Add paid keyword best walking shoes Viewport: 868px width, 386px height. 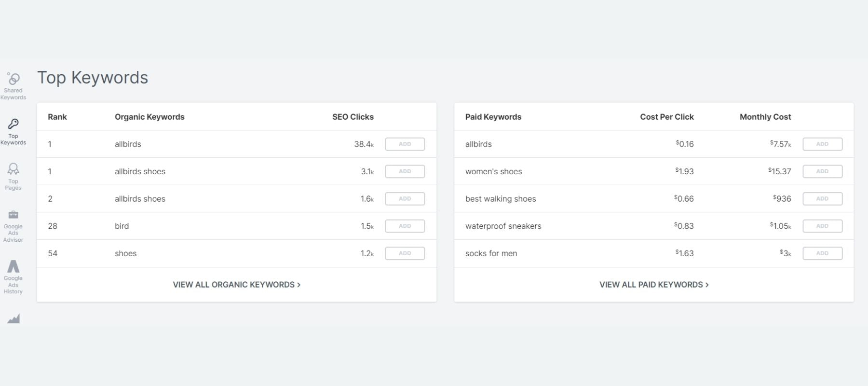(x=823, y=199)
